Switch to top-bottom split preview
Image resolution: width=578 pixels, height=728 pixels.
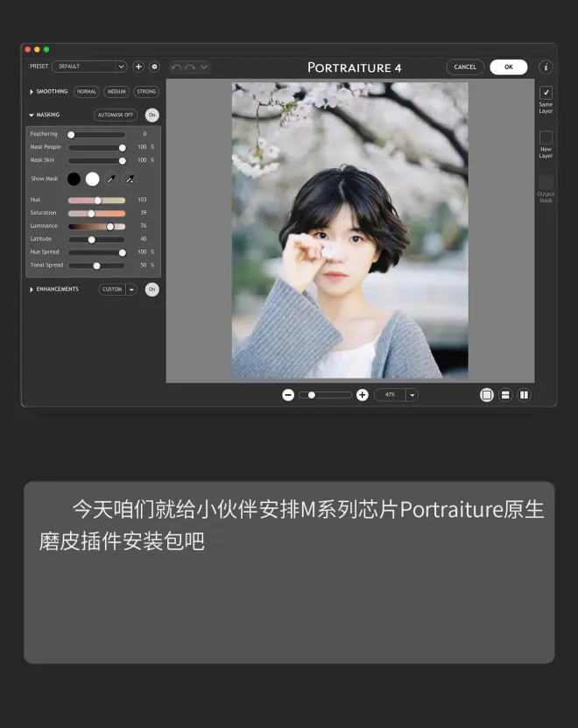click(x=505, y=395)
